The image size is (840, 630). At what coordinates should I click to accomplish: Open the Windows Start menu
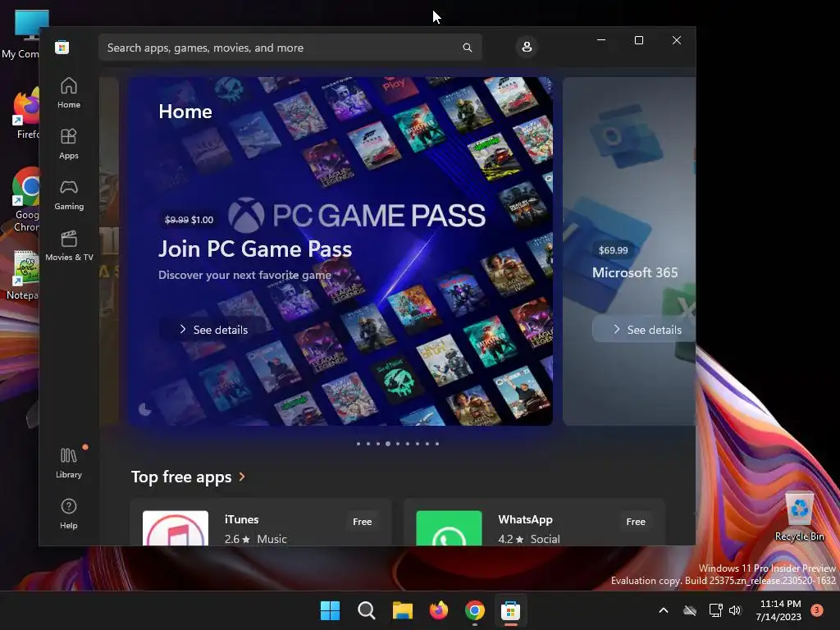330,610
